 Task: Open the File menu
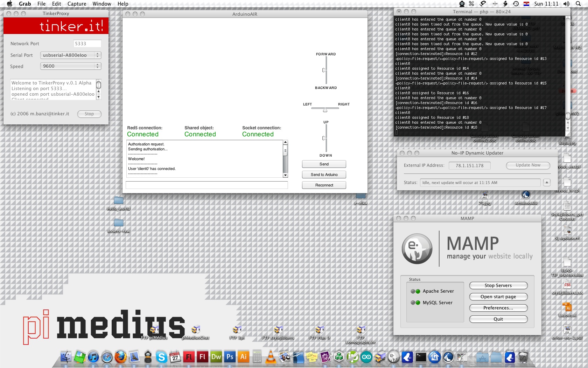click(41, 4)
